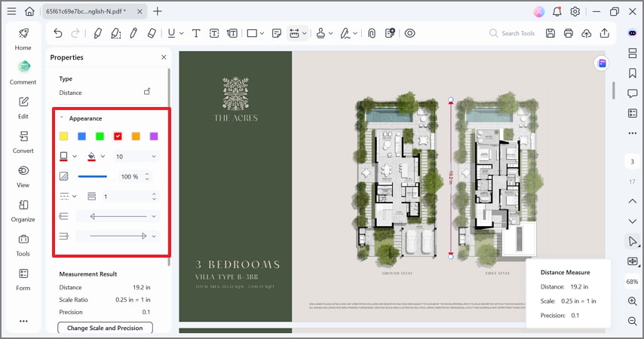Open Form in the sidebar
Image resolution: width=644 pixels, height=339 pixels.
pos(23,279)
